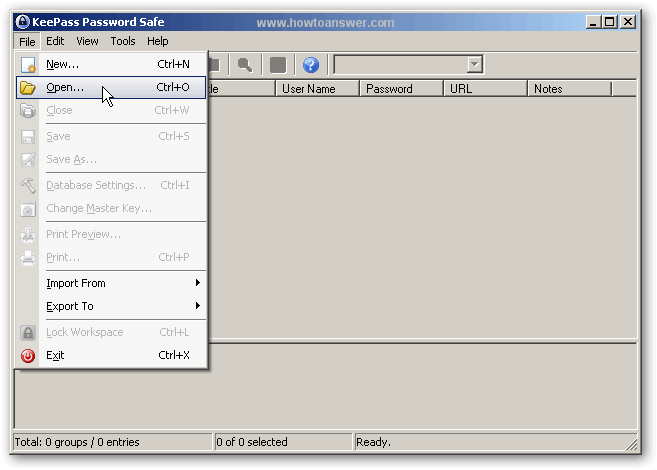Select Print... menu entry
Image resolution: width=657 pixels, height=470 pixels.
[x=111, y=258]
